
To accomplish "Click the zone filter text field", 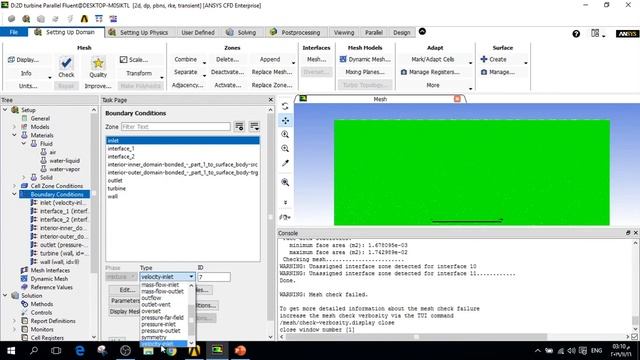I will click(176, 127).
